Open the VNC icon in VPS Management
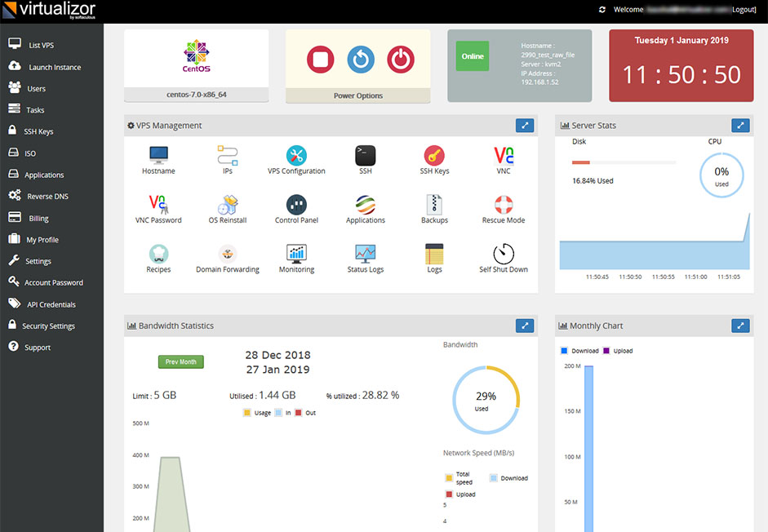This screenshot has width=768, height=532. (x=504, y=155)
